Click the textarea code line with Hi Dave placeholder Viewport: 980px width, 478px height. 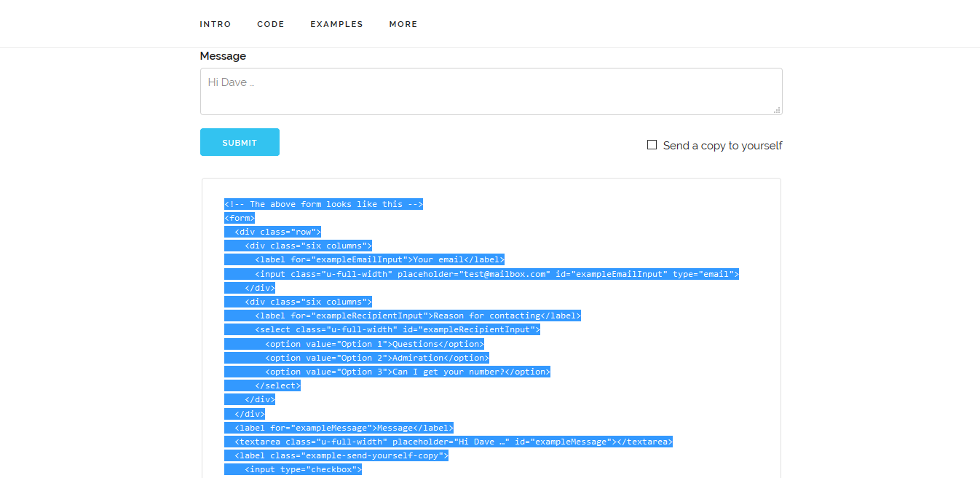[x=448, y=441]
